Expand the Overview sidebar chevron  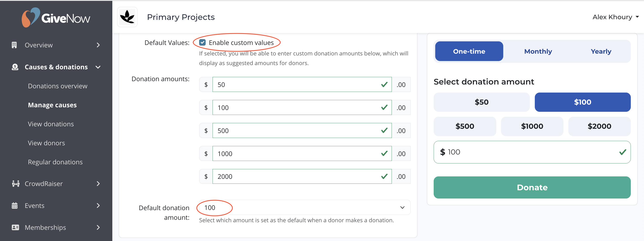[x=98, y=45]
